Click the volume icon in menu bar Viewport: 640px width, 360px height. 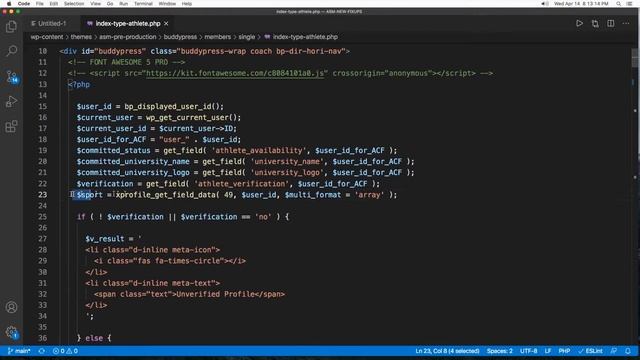click(544, 4)
